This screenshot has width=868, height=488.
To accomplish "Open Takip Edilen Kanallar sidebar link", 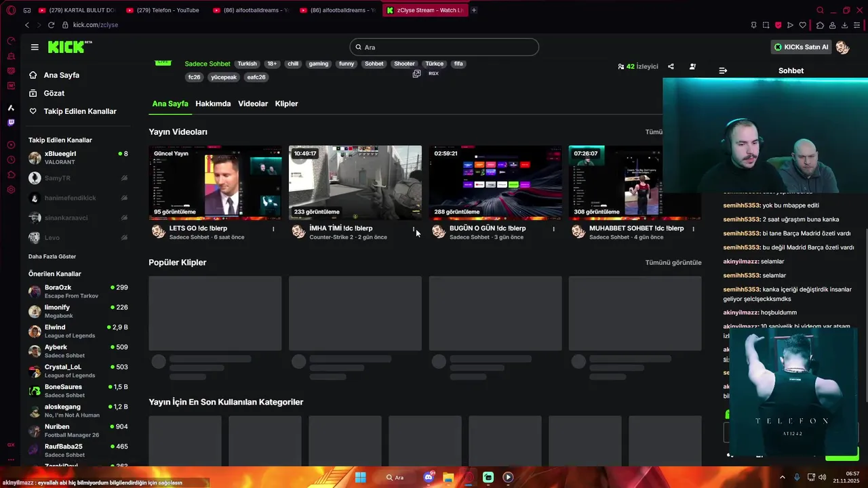I will (80, 111).
